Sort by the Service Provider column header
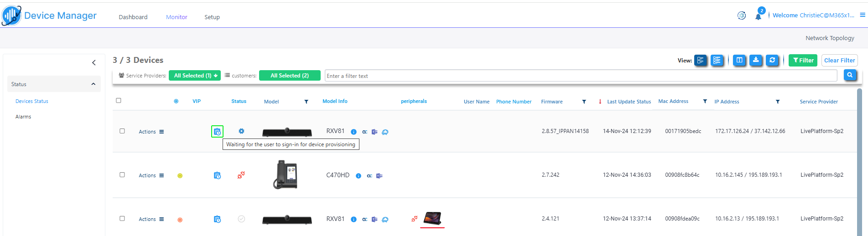Image resolution: width=868 pixels, height=236 pixels. [819, 102]
